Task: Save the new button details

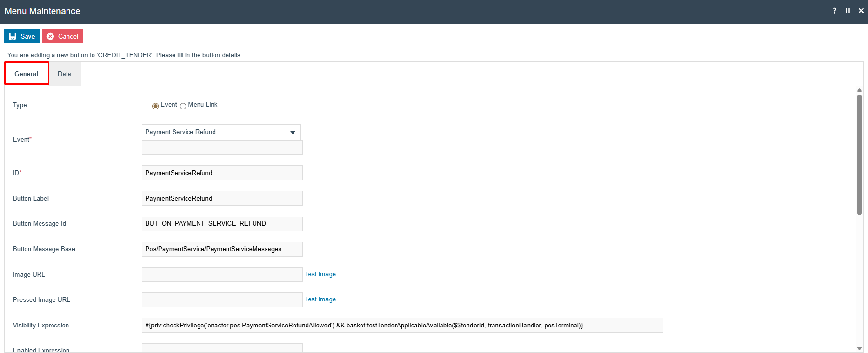Action: (x=22, y=36)
